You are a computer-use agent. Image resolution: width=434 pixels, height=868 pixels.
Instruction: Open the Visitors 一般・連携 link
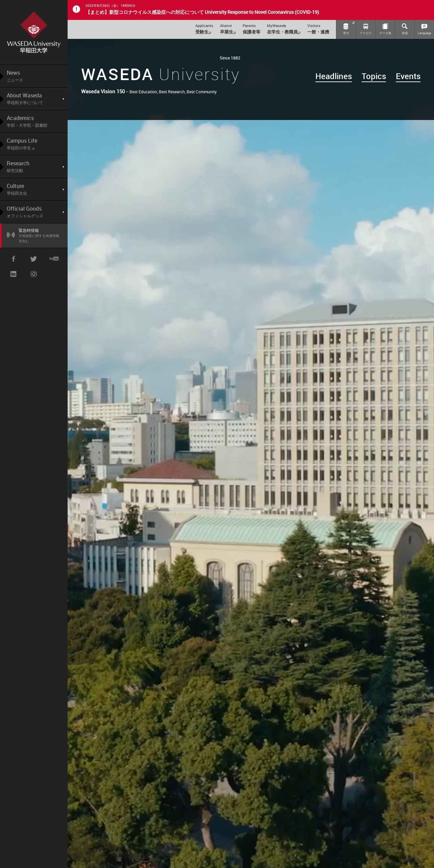click(318, 29)
